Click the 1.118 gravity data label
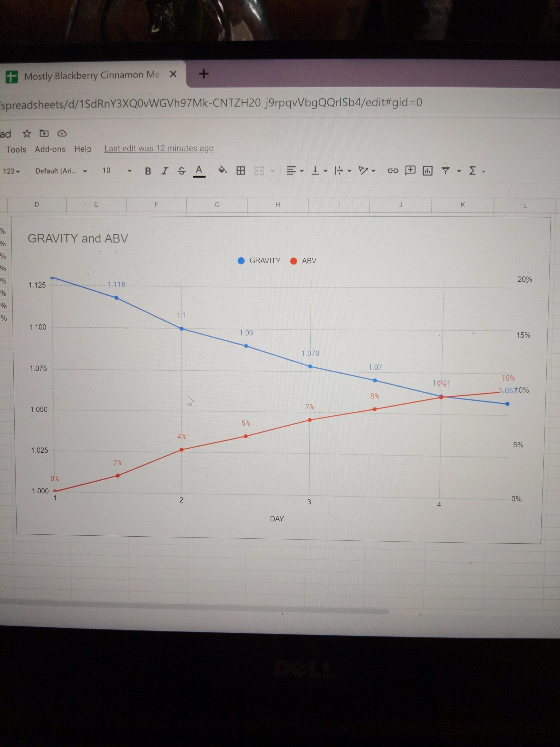 (116, 285)
